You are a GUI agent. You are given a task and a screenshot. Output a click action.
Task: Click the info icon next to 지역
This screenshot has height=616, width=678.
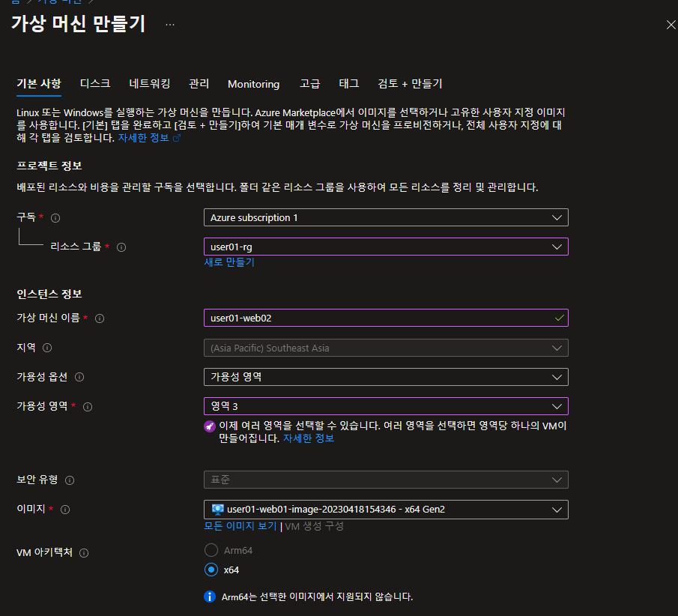click(47, 348)
